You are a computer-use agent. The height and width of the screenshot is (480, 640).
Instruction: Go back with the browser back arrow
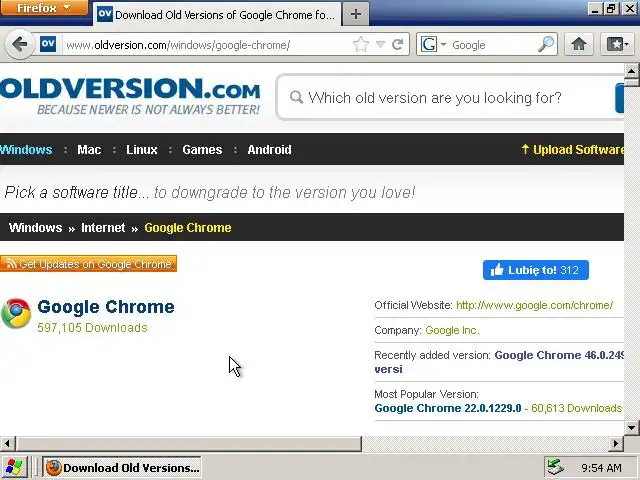[19, 44]
